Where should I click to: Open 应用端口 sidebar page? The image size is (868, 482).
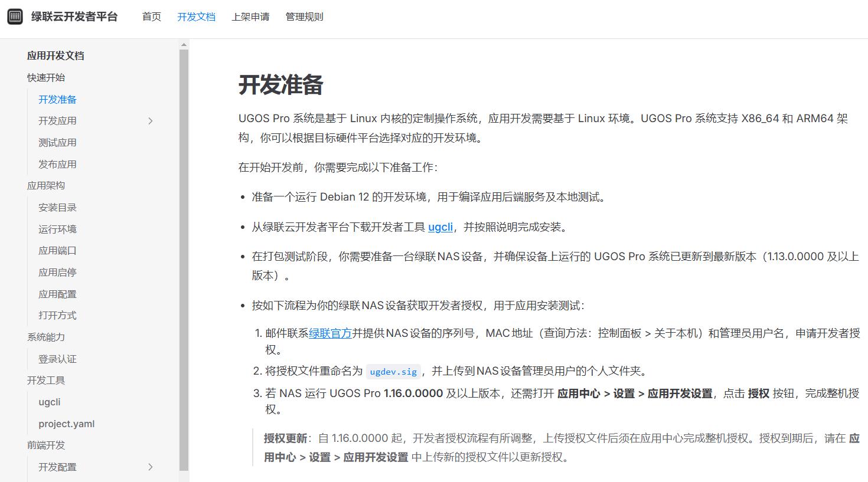point(58,250)
